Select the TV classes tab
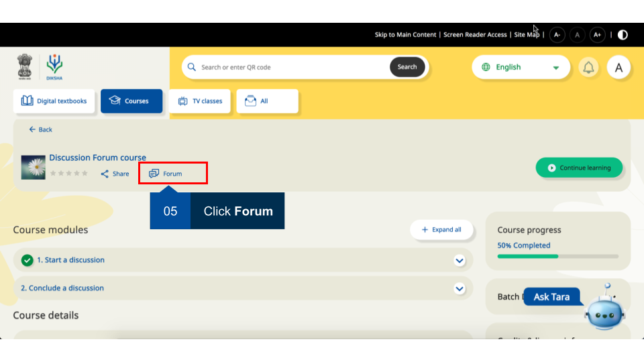 coord(200,101)
